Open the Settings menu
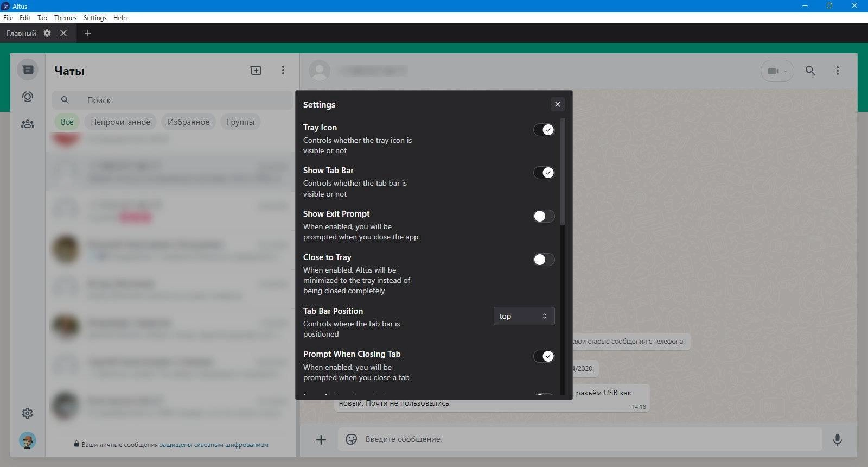This screenshot has width=868, height=467. click(95, 18)
